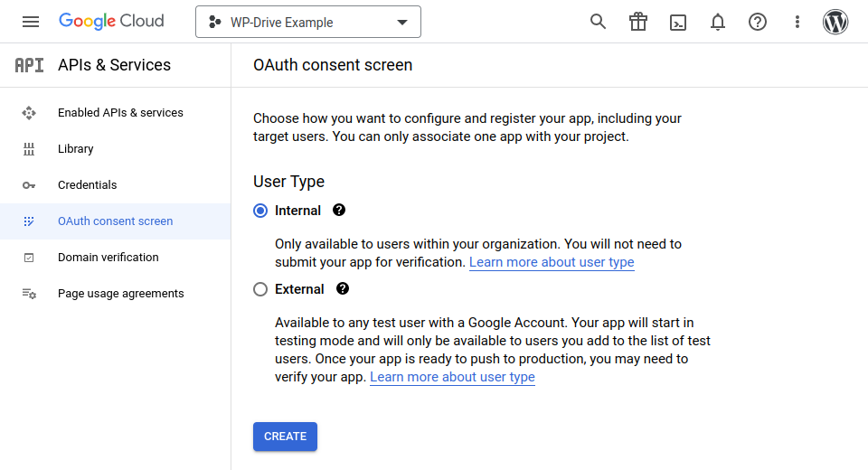Click the WordPress account avatar
Viewport: 868px width, 470px height.
coord(835,22)
